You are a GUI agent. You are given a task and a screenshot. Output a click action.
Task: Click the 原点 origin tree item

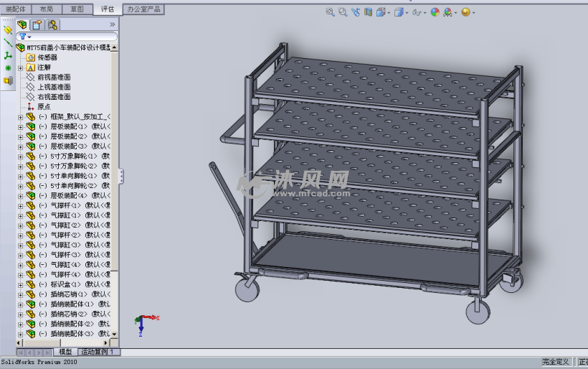click(x=44, y=106)
